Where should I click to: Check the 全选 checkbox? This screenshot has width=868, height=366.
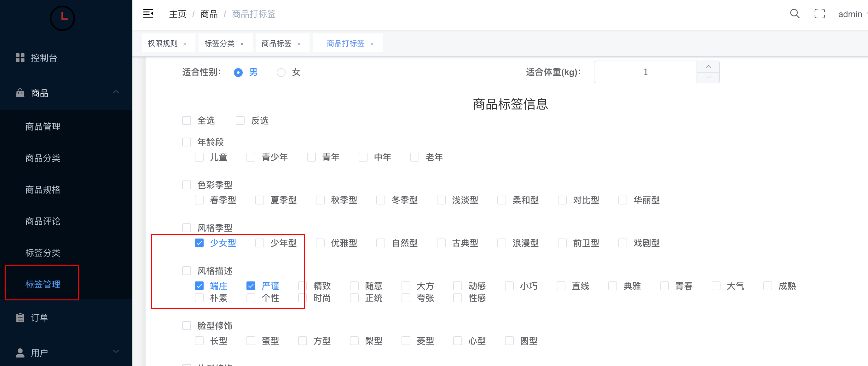tap(187, 121)
